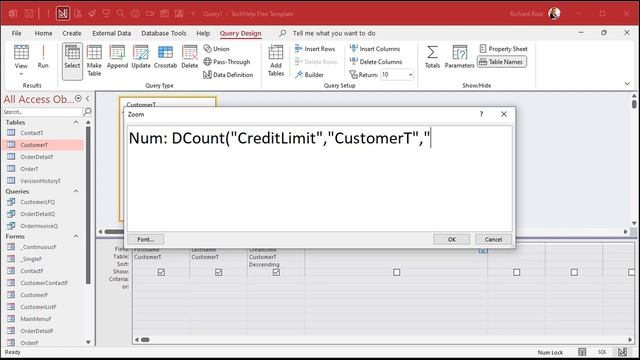This screenshot has height=360, width=640.
Task: Click into the Zoom expression text box
Action: coord(320,178)
